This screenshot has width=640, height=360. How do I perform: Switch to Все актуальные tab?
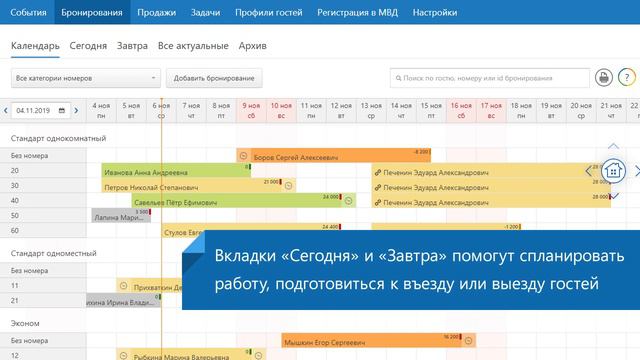pyautogui.click(x=193, y=46)
